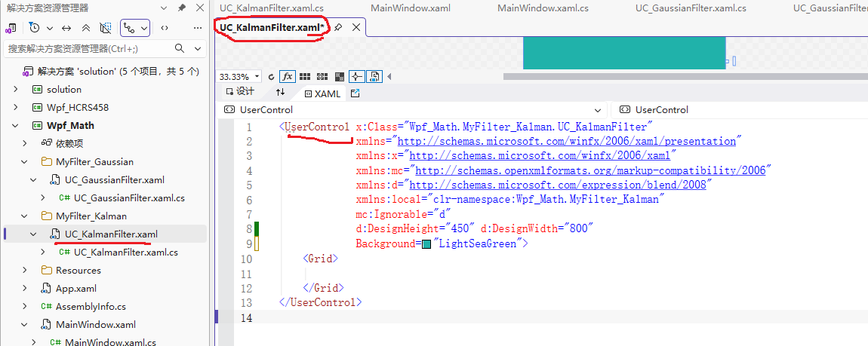868x346 pixels.
Task: Click the magnifier search icon
Action: pyautogui.click(x=180, y=49)
